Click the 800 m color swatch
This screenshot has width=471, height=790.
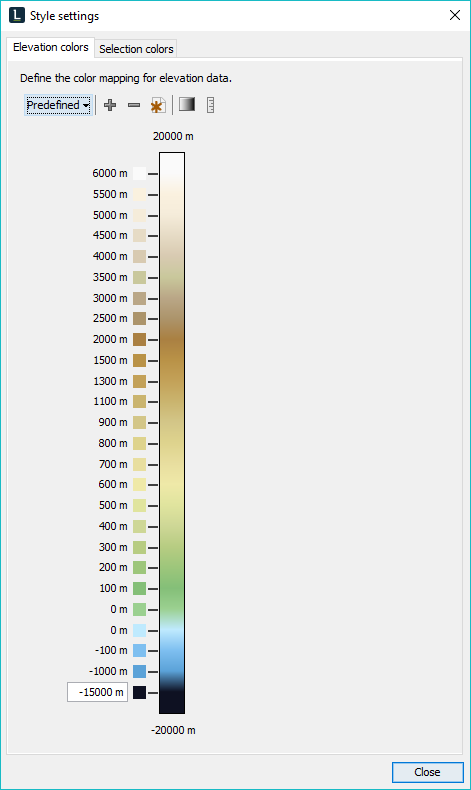pos(140,443)
